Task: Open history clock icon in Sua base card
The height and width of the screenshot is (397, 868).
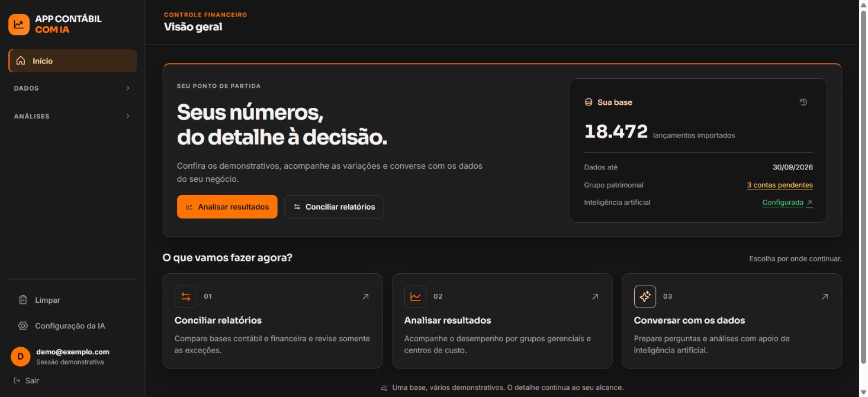Action: click(x=803, y=102)
